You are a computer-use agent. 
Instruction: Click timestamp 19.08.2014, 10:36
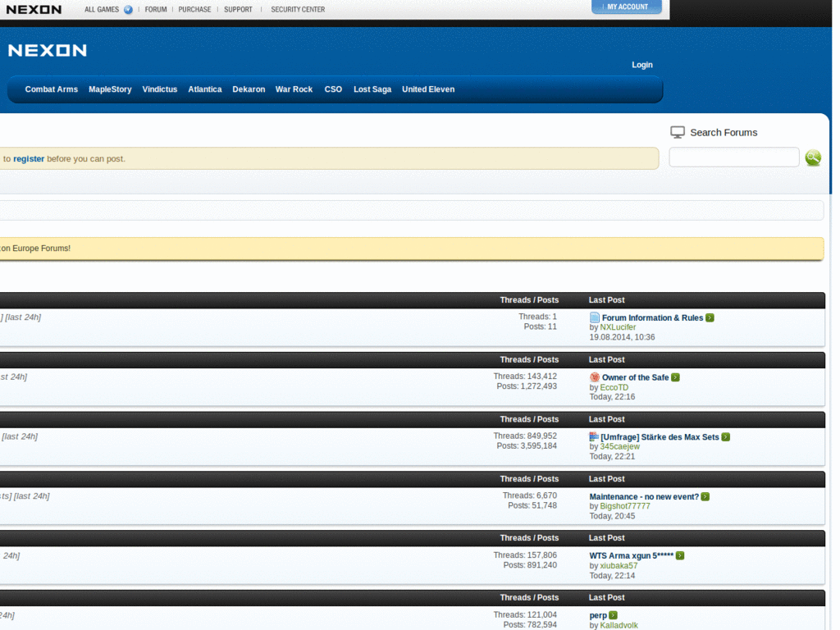(x=622, y=337)
